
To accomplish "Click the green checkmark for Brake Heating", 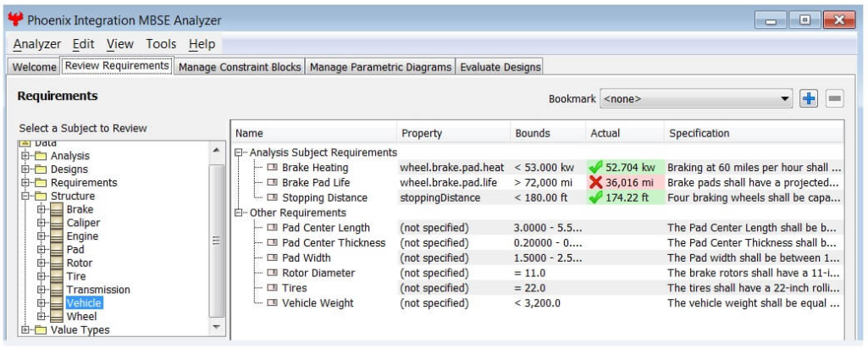I will pos(595,167).
